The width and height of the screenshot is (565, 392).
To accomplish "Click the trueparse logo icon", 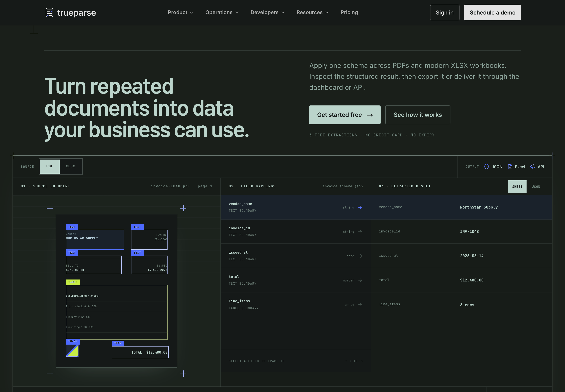I will 49,13.
